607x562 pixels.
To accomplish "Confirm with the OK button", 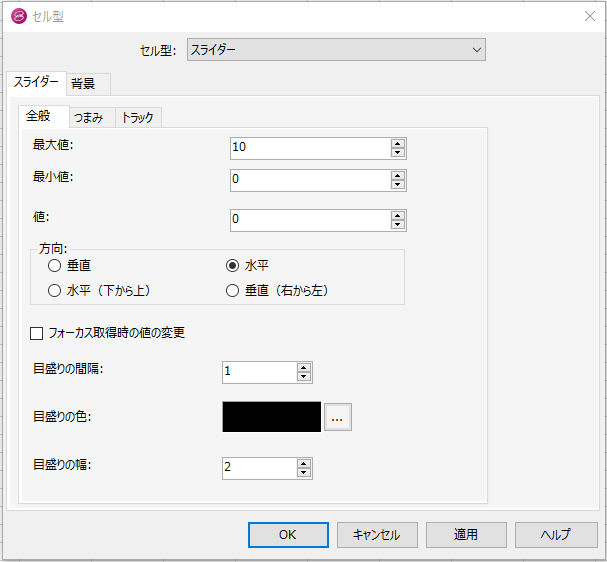I will [x=288, y=535].
